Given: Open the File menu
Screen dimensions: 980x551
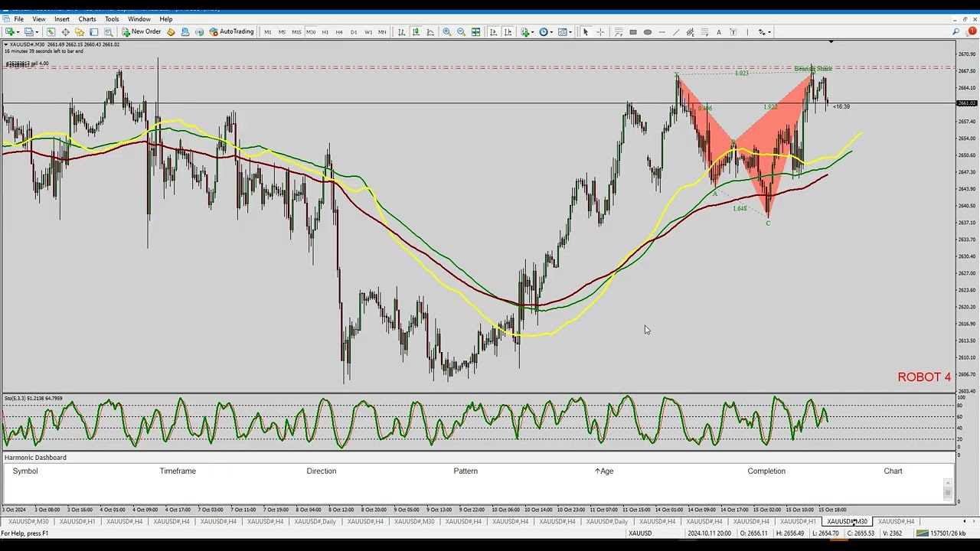Looking at the screenshot, I should [x=18, y=19].
